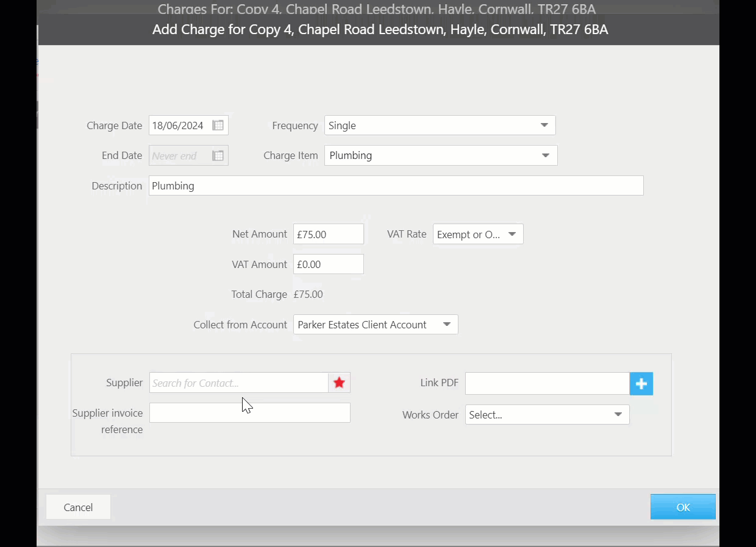Click the Net Amount field

[328, 235]
